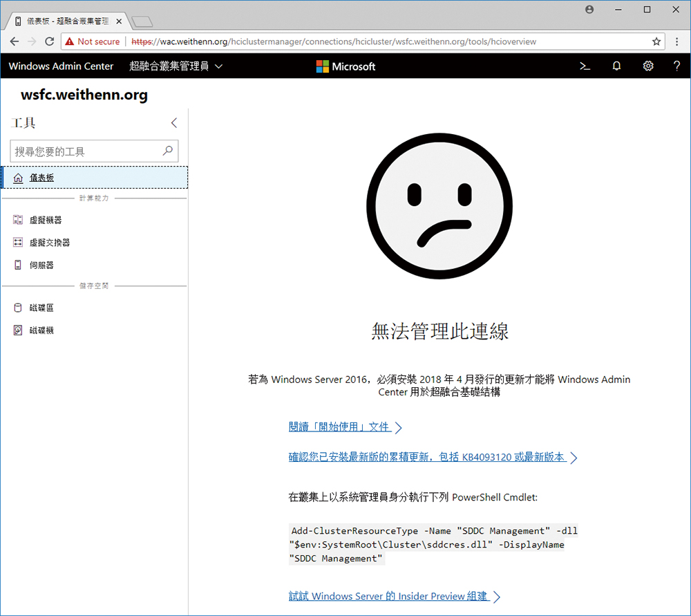Click the Not secure warning indicator
691x616 pixels.
click(93, 41)
